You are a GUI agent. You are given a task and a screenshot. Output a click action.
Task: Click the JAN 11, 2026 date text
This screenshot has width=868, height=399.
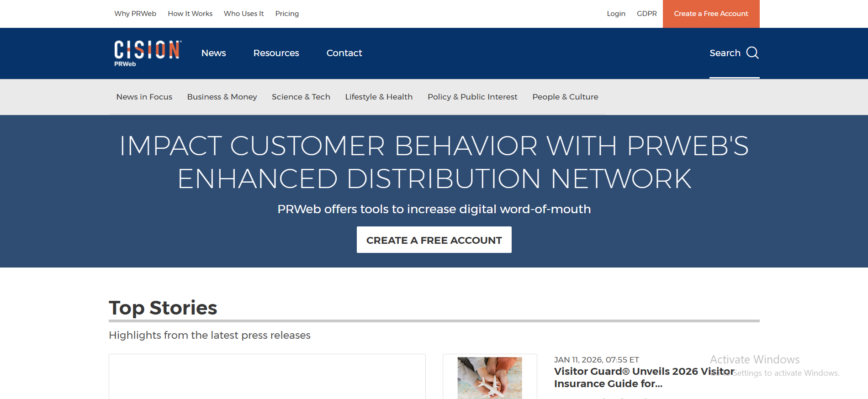coord(597,360)
